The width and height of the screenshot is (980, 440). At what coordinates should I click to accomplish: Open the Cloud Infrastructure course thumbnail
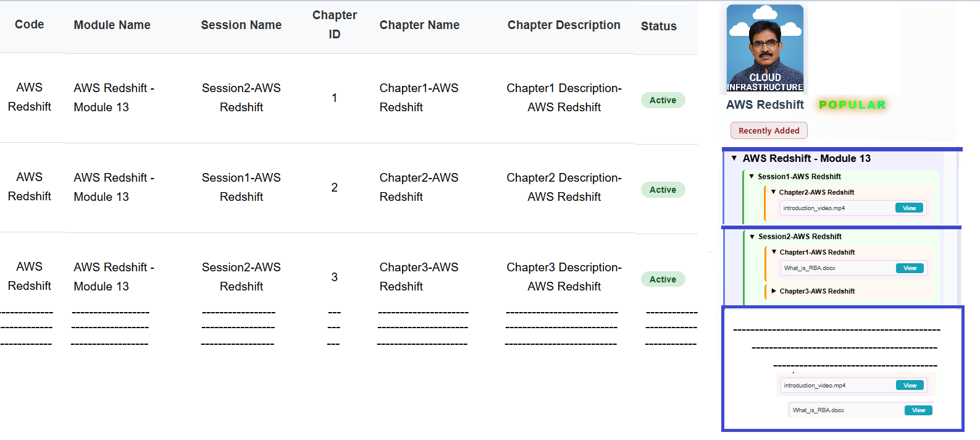[x=764, y=48]
